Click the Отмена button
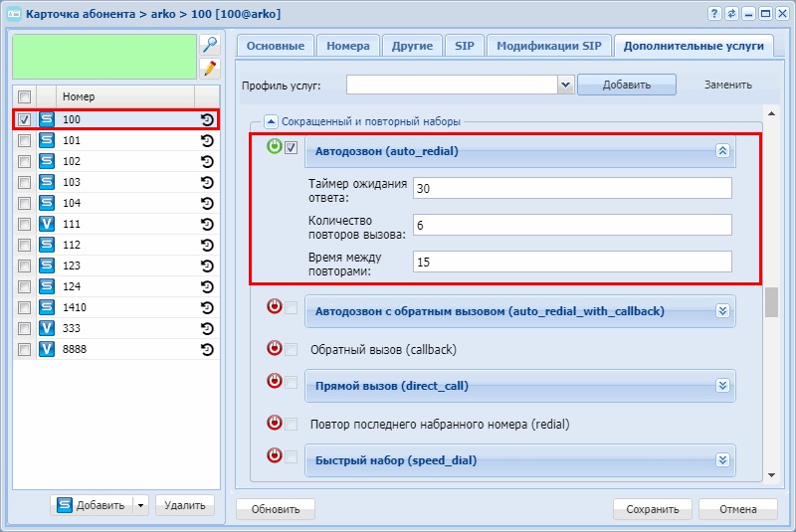The height and width of the screenshot is (532, 796). point(738,509)
